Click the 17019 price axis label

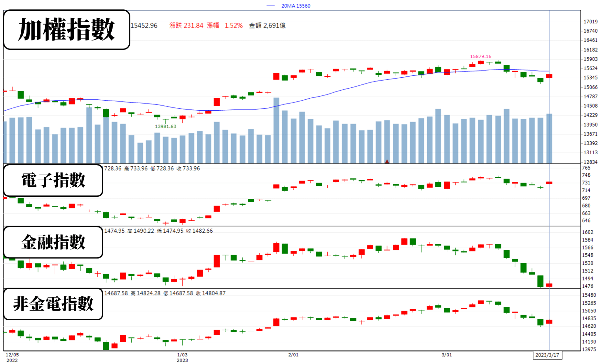(590, 22)
